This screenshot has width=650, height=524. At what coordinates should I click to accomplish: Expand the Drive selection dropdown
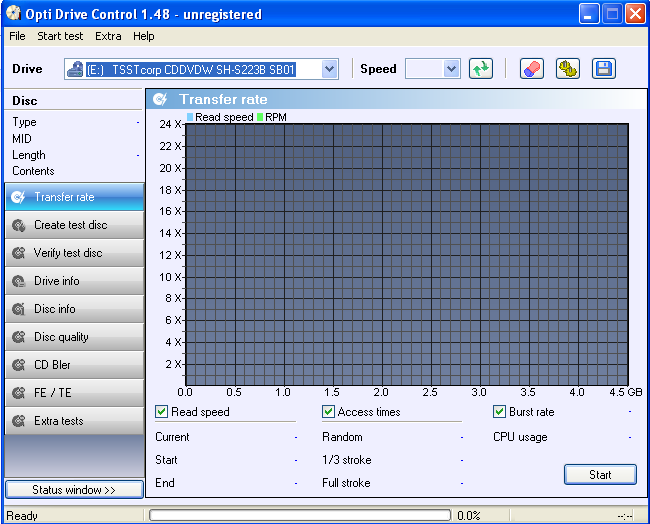point(330,69)
